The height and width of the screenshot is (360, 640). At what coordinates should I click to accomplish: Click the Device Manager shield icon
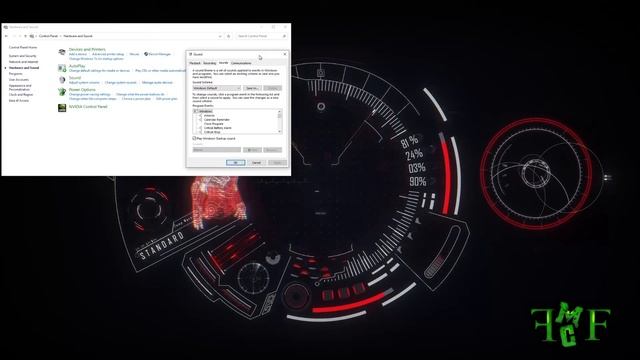(x=146, y=54)
